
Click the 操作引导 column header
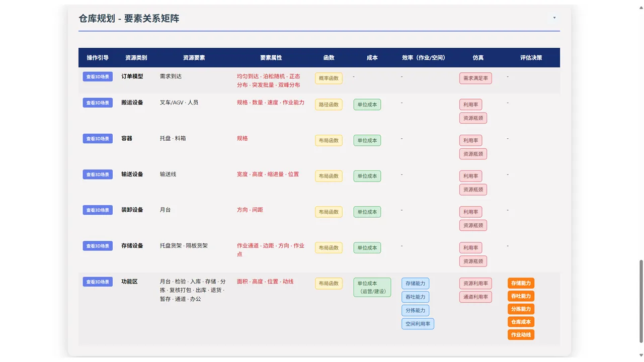[98, 58]
